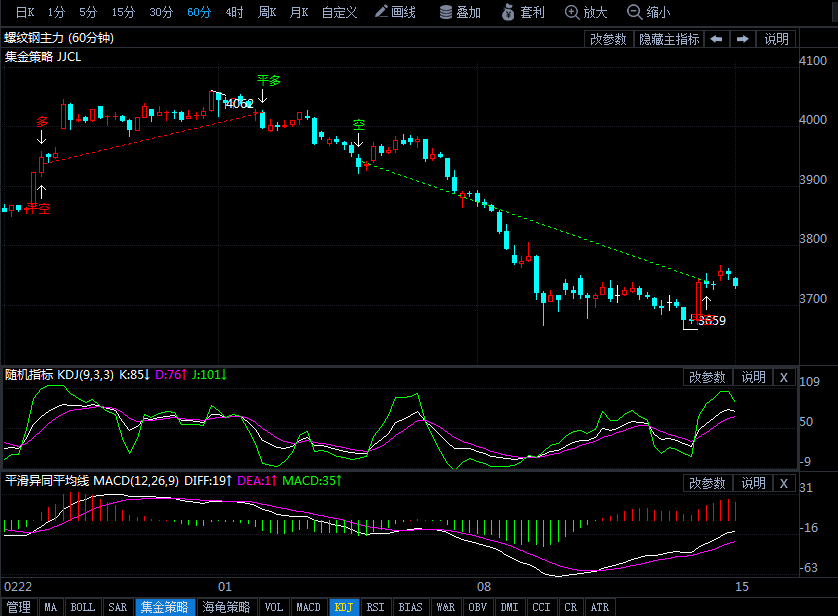Select the 海龟策略 indicator tab

tap(227, 607)
